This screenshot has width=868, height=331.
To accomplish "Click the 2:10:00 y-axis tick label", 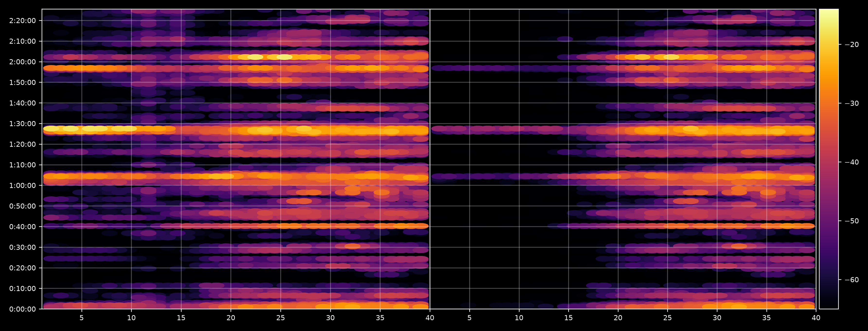I will tap(23, 41).
